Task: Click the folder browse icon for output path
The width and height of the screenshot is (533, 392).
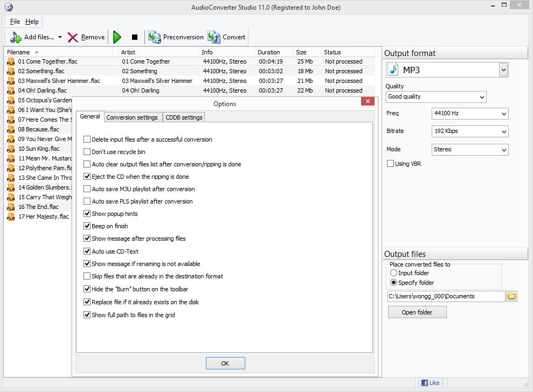Action: 511,296
